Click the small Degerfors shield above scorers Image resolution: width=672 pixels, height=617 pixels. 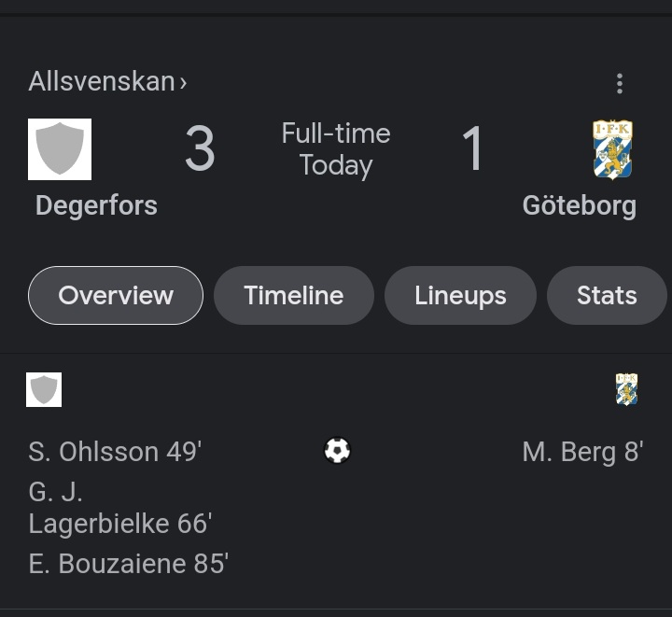[x=44, y=389]
